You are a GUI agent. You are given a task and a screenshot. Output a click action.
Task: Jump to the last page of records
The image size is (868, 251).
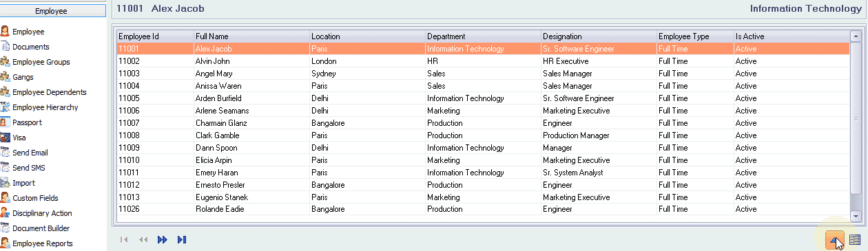pos(182,240)
